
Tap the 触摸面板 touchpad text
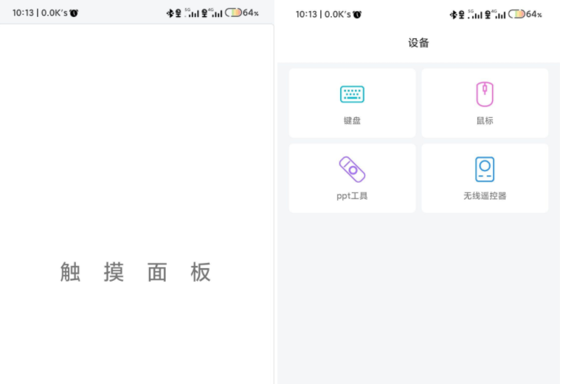(x=135, y=272)
